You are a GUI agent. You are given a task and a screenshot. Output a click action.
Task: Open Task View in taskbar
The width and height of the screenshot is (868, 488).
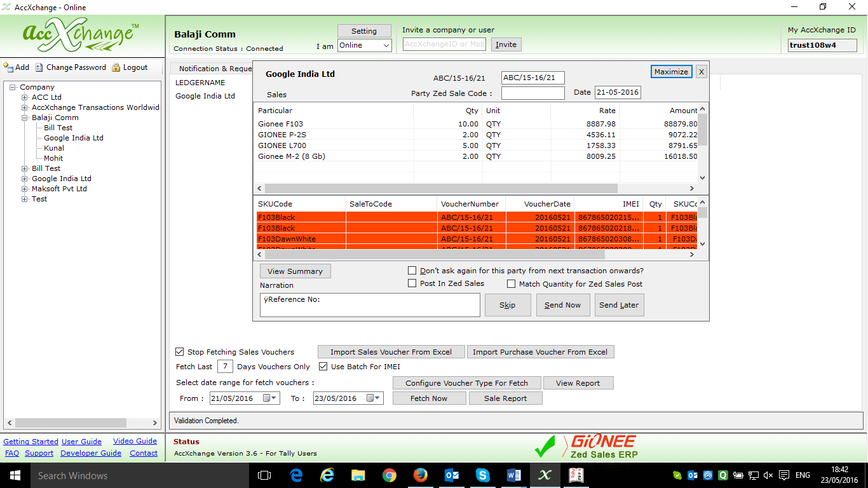point(264,475)
